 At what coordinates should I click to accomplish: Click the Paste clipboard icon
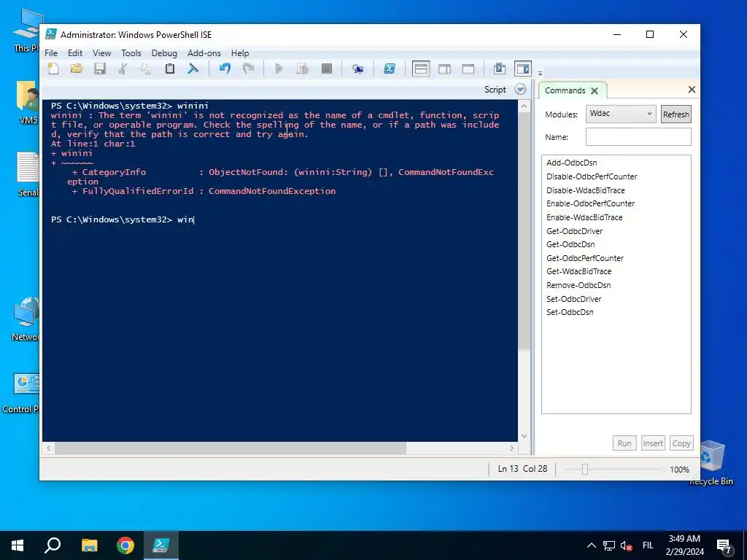click(x=169, y=69)
